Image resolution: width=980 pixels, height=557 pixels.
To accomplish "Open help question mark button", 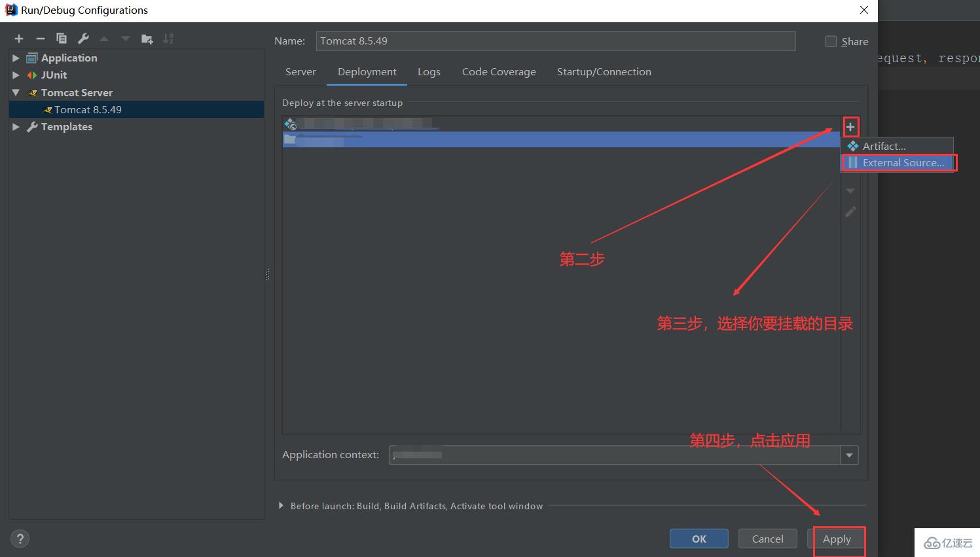I will 20,539.
